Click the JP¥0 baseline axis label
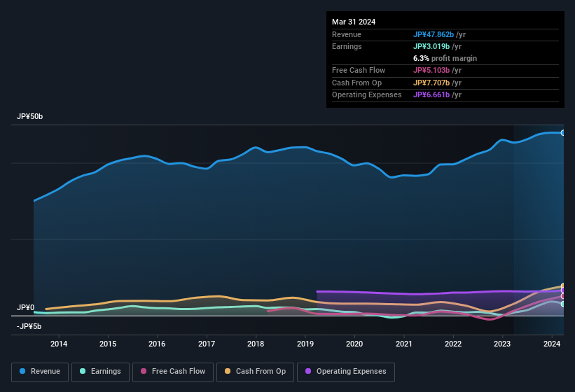The image size is (575, 392). (26, 308)
